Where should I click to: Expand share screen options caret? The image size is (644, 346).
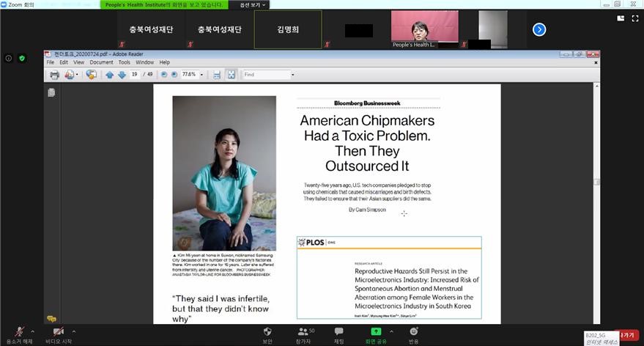[x=391, y=331]
